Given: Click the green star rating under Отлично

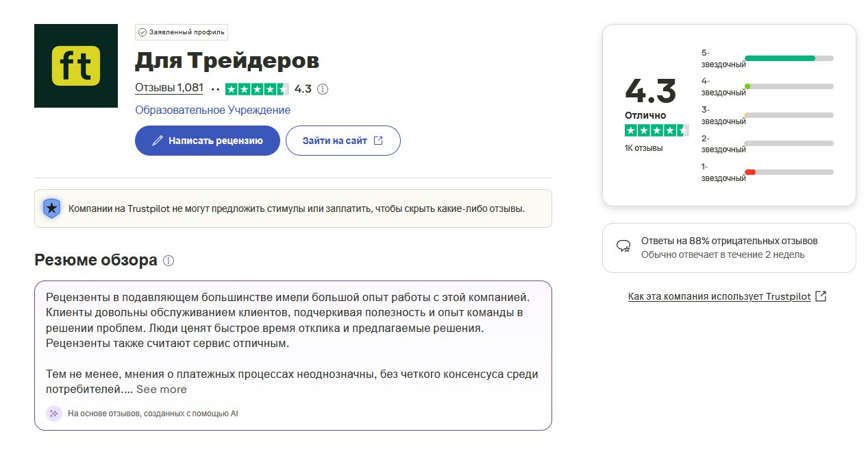Looking at the screenshot, I should click(656, 130).
